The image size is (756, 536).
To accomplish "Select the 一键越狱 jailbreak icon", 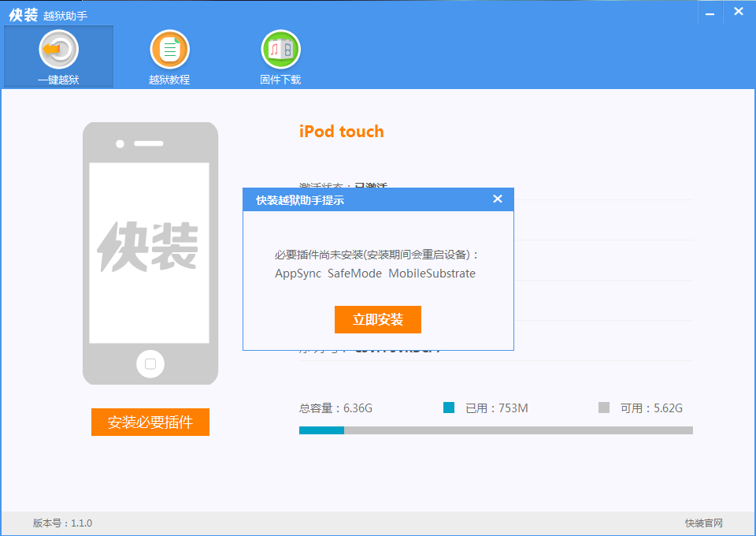I will pos(58,57).
